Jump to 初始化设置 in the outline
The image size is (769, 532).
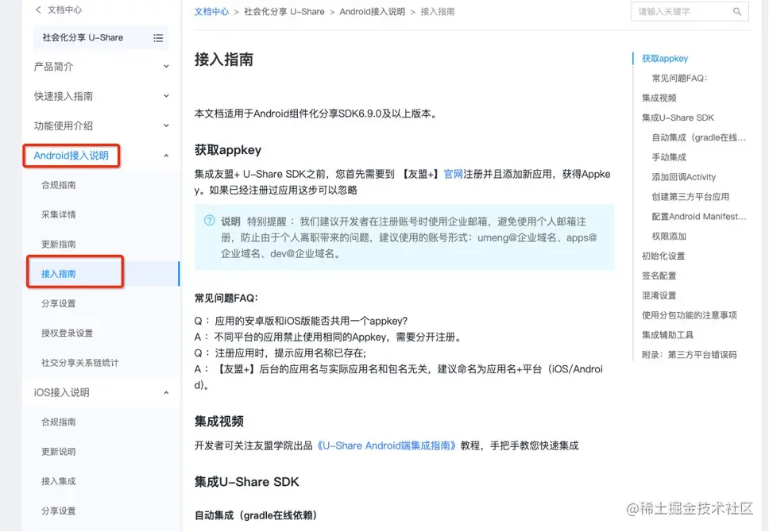663,256
